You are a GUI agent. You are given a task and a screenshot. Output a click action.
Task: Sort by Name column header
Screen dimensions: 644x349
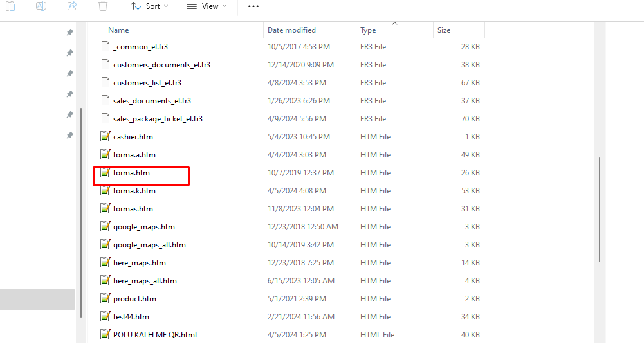tap(118, 30)
